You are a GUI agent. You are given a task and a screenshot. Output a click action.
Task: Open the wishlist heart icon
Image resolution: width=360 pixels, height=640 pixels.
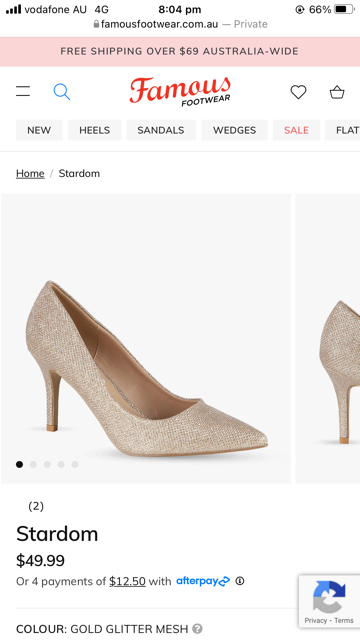pos(298,92)
